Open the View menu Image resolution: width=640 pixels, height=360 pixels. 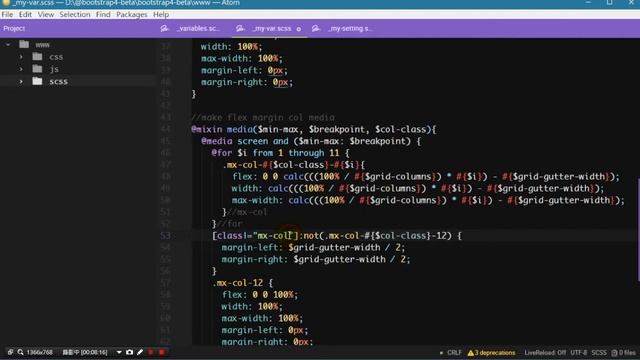coord(46,14)
